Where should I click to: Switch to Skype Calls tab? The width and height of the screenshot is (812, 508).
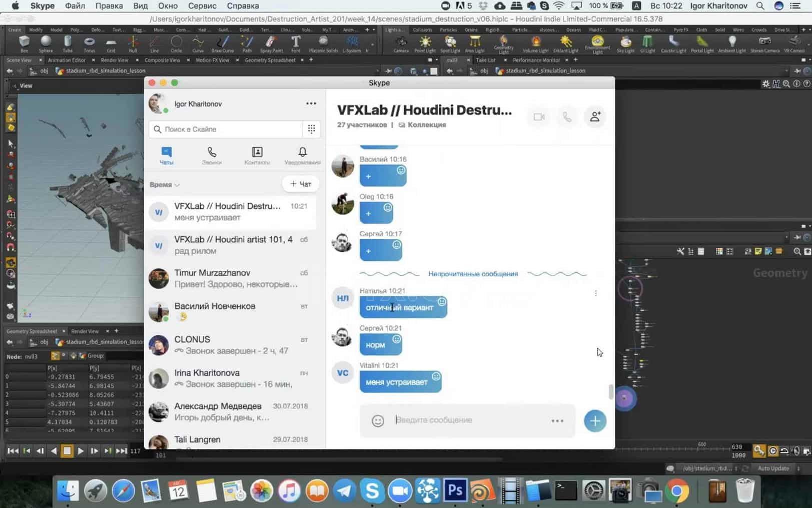[212, 156]
